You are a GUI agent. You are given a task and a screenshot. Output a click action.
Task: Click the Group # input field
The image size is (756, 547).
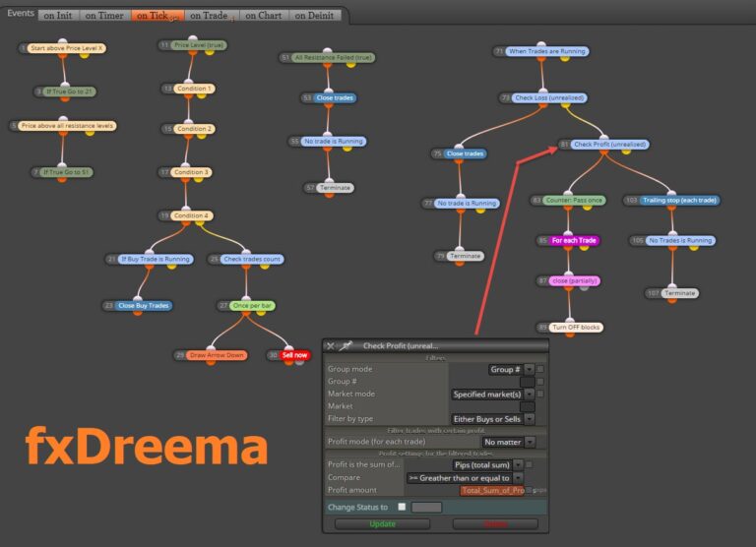pyautogui.click(x=527, y=382)
